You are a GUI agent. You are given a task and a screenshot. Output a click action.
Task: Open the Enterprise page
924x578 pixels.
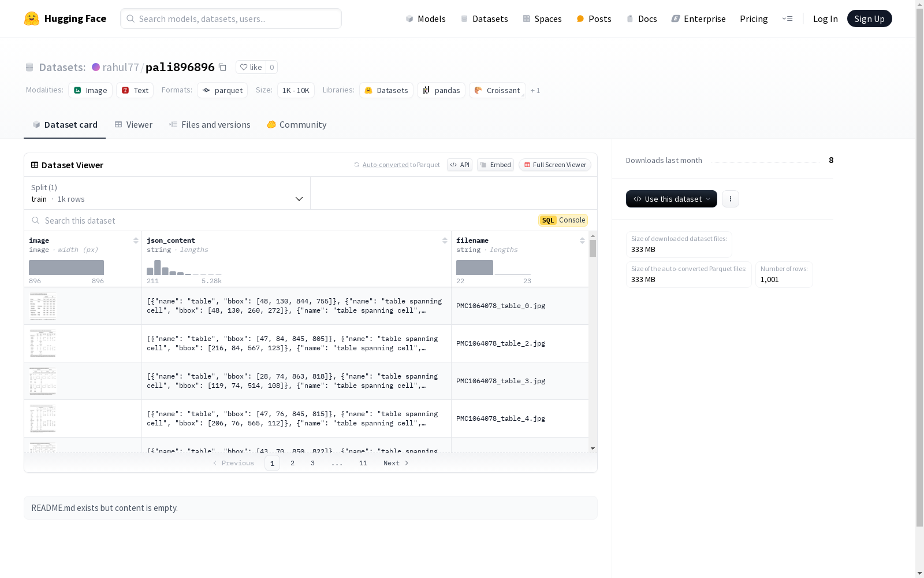click(698, 18)
